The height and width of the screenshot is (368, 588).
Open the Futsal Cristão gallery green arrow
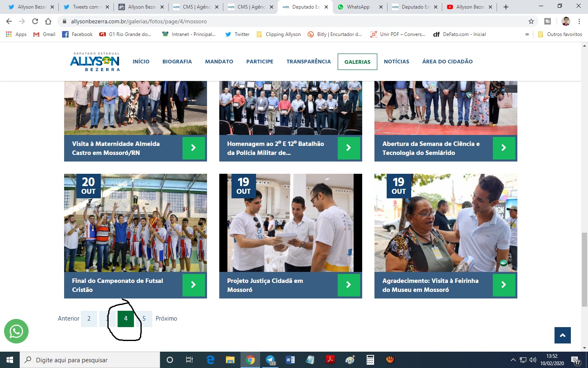click(193, 285)
